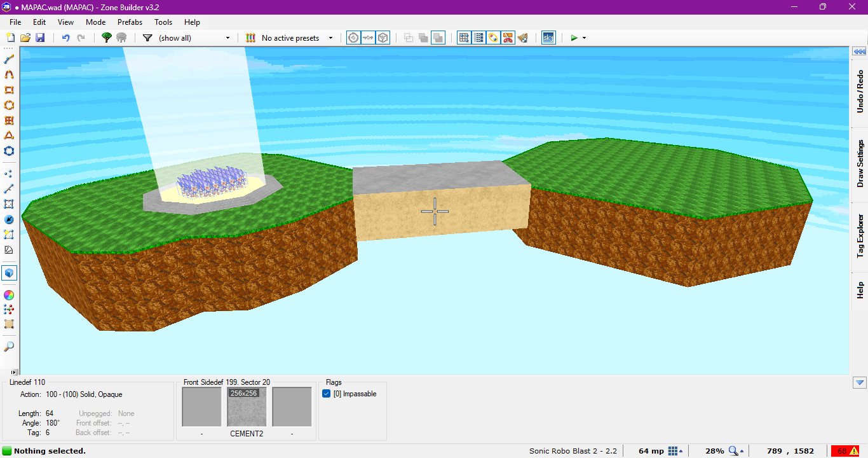Open the File menu
This screenshot has width=868, height=458.
[x=15, y=22]
